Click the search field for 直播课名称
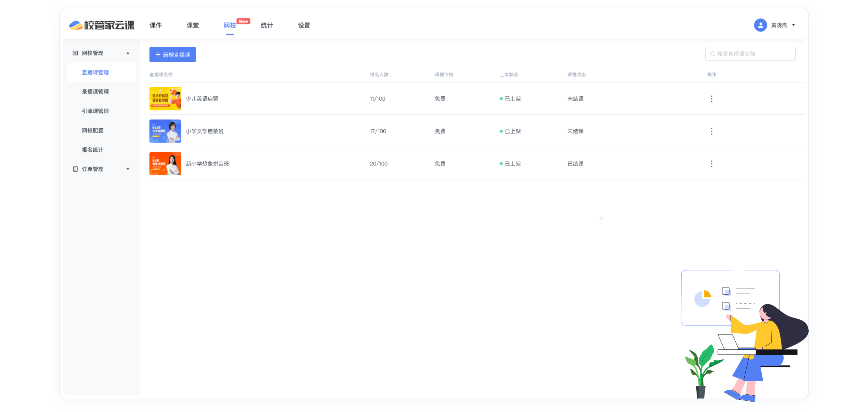The image size is (868, 412). (x=750, y=54)
